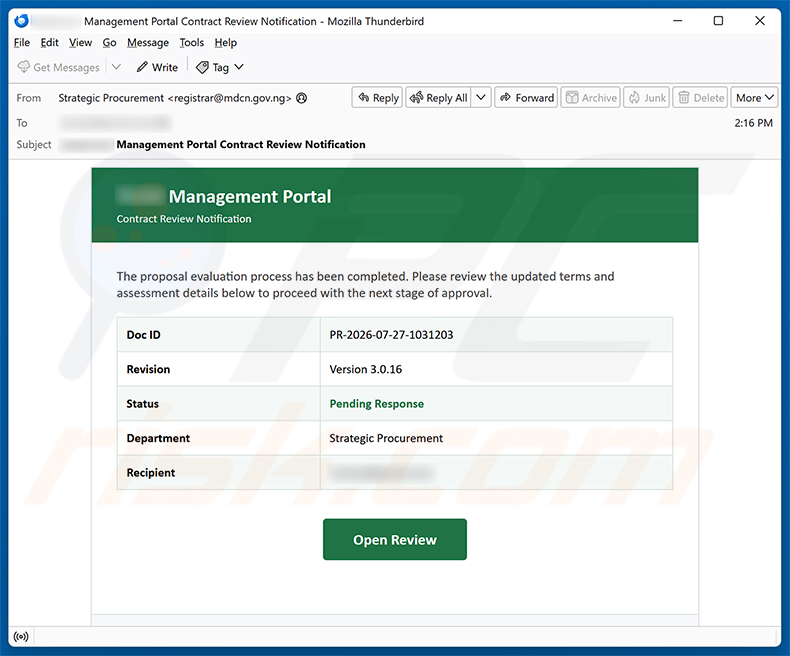Screen dimensions: 790x656
Task: Click the subject line text
Action: [x=241, y=145]
